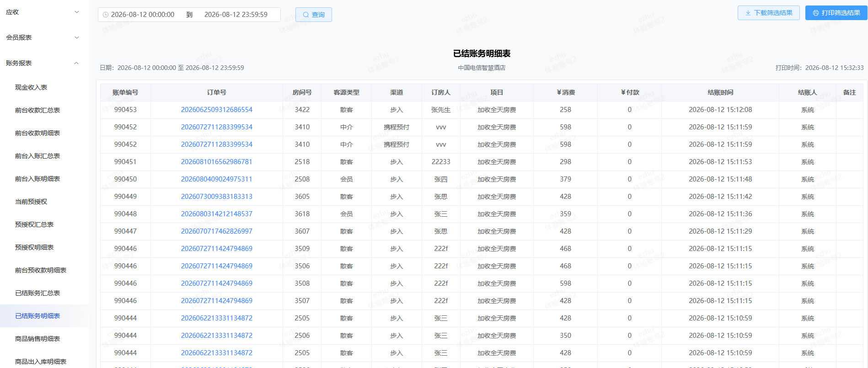Click the 客源类型 column header
This screenshot has width=868, height=368.
click(x=347, y=92)
